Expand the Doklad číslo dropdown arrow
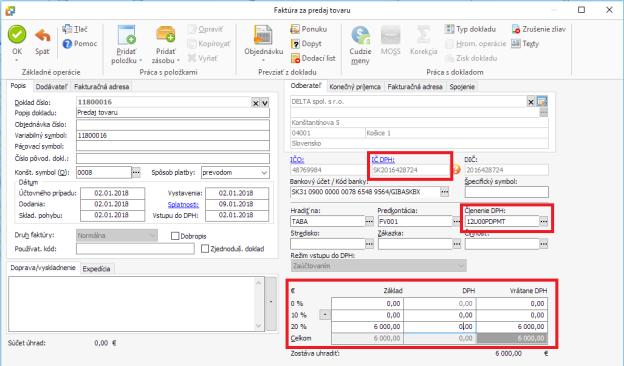 point(265,103)
